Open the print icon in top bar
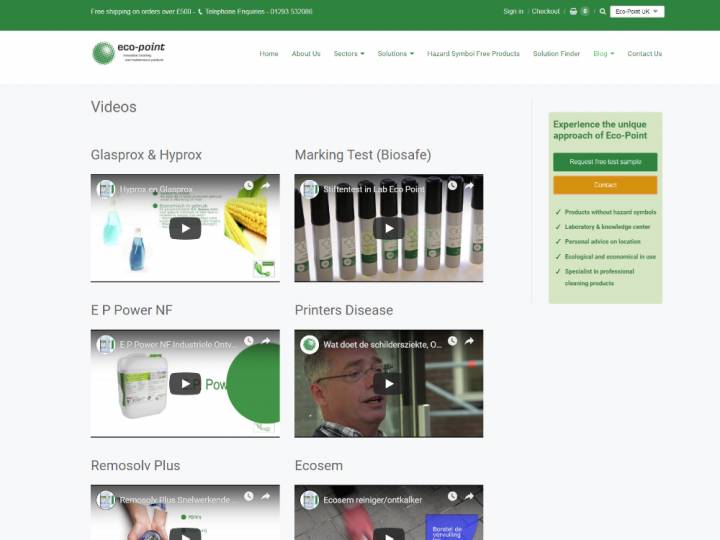Viewport: 720px width, 540px height. 573,11
